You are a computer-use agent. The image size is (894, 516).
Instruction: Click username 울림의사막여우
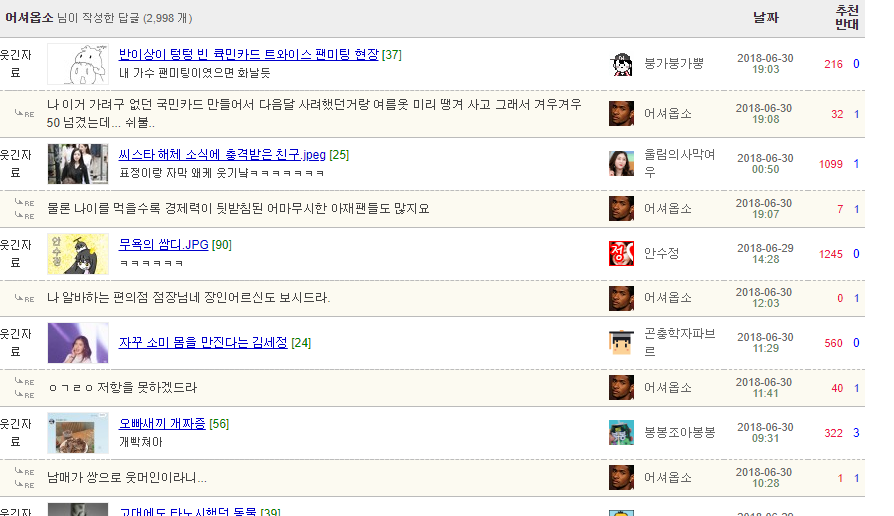pos(680,163)
